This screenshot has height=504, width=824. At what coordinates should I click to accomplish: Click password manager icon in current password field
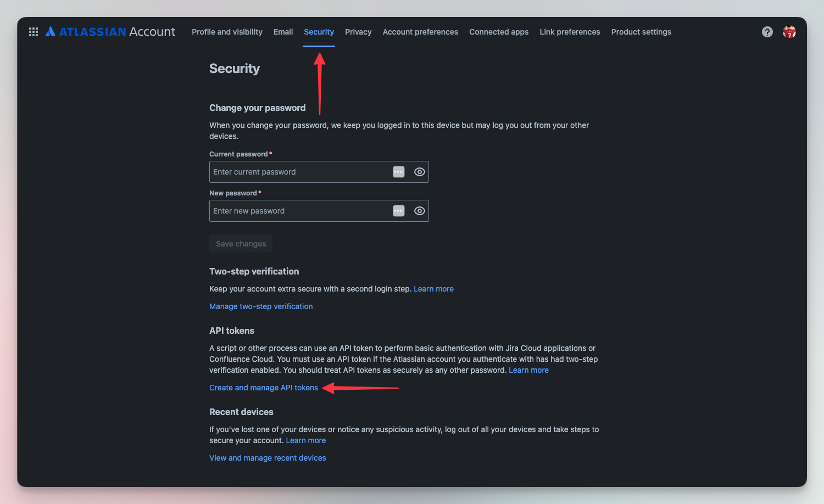click(399, 172)
